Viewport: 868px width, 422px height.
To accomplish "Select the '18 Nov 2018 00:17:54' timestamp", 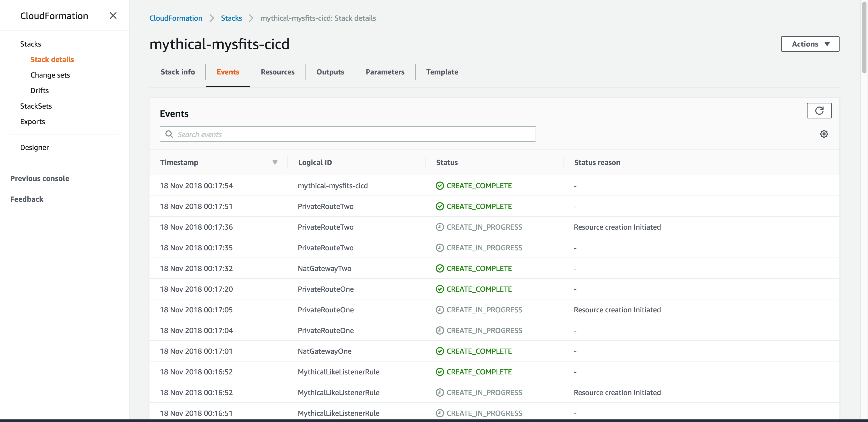I will [196, 186].
